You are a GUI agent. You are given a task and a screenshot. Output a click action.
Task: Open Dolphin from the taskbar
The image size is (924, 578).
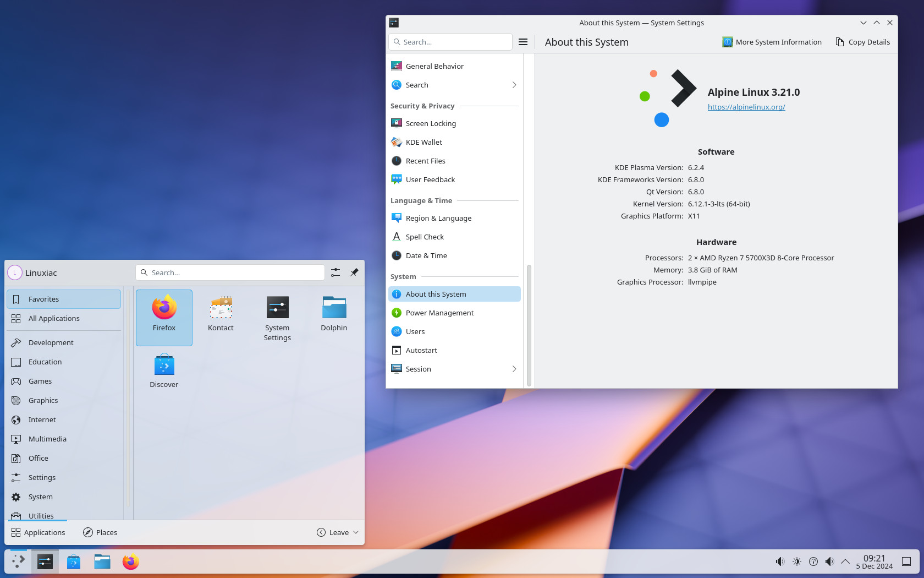[102, 561]
